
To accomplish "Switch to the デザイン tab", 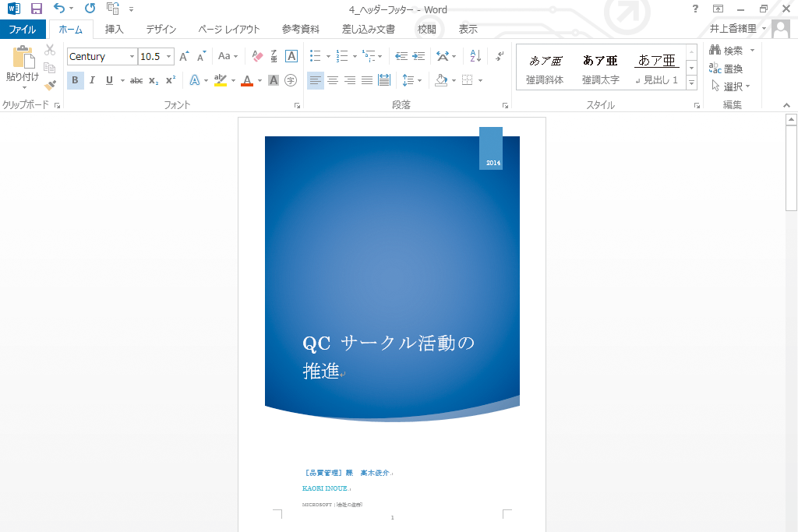I will point(161,29).
